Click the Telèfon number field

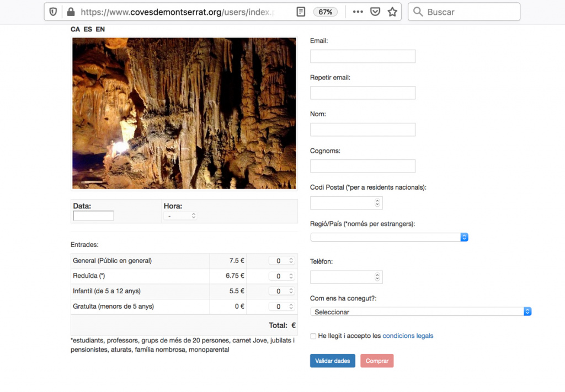tap(347, 277)
